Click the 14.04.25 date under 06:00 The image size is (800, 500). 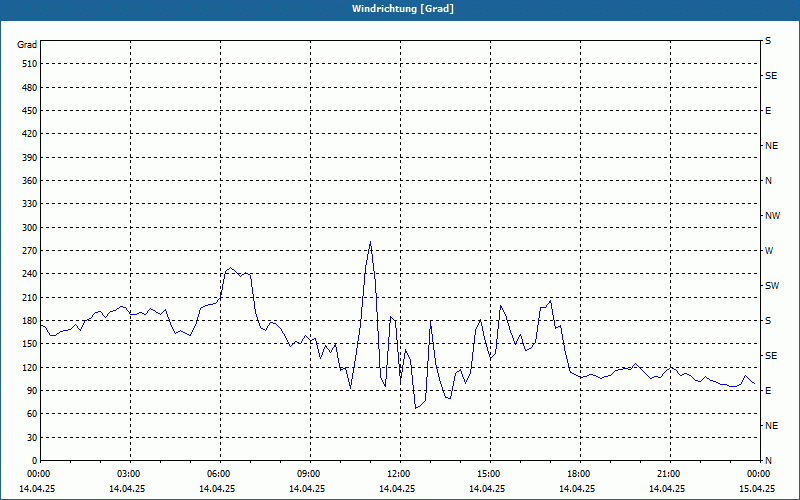(217, 489)
